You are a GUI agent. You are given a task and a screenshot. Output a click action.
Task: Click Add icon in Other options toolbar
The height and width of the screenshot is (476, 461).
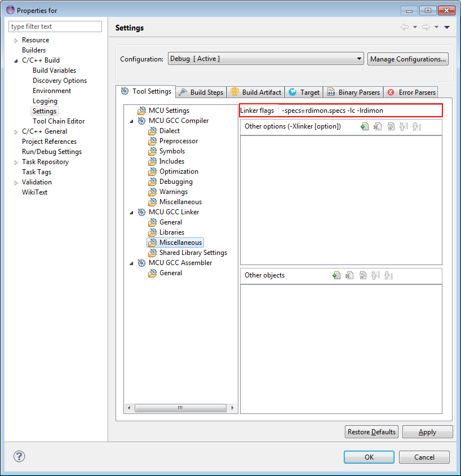point(365,127)
